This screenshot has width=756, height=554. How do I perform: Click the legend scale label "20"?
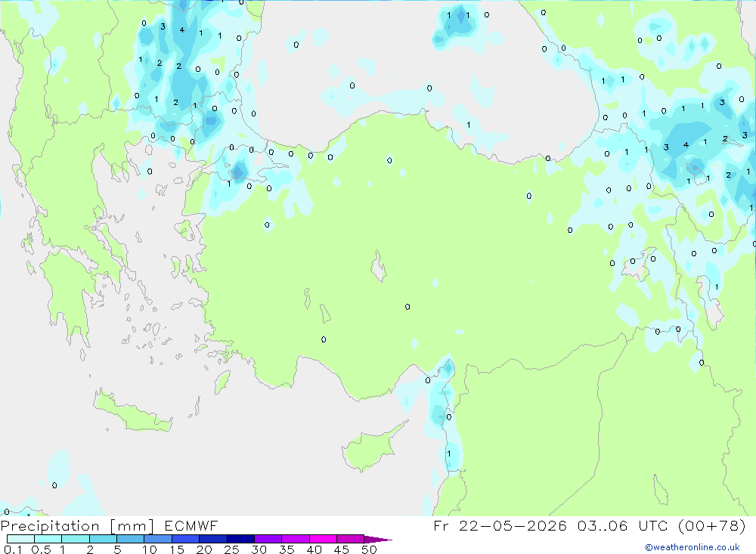pyautogui.click(x=204, y=549)
